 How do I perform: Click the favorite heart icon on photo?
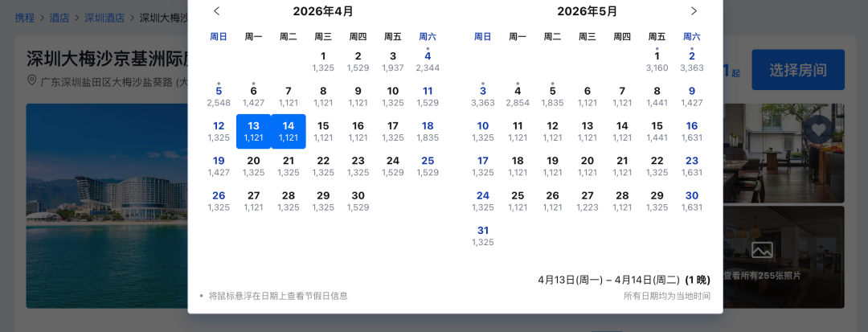[x=819, y=129]
